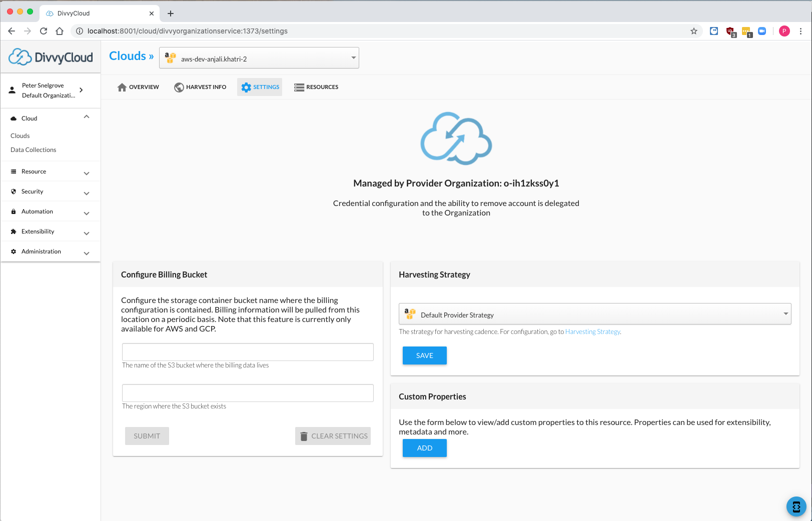Click the user profile person icon
The image size is (812, 521).
[13, 90]
